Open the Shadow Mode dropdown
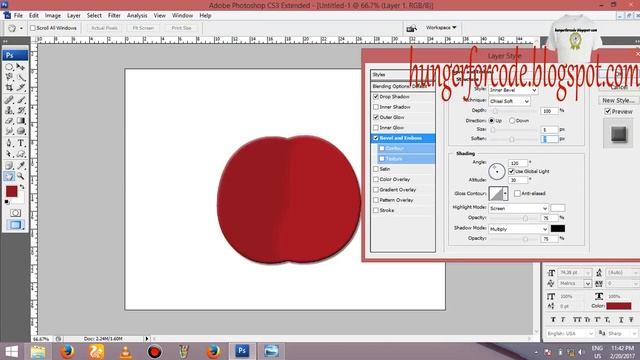 pyautogui.click(x=518, y=229)
